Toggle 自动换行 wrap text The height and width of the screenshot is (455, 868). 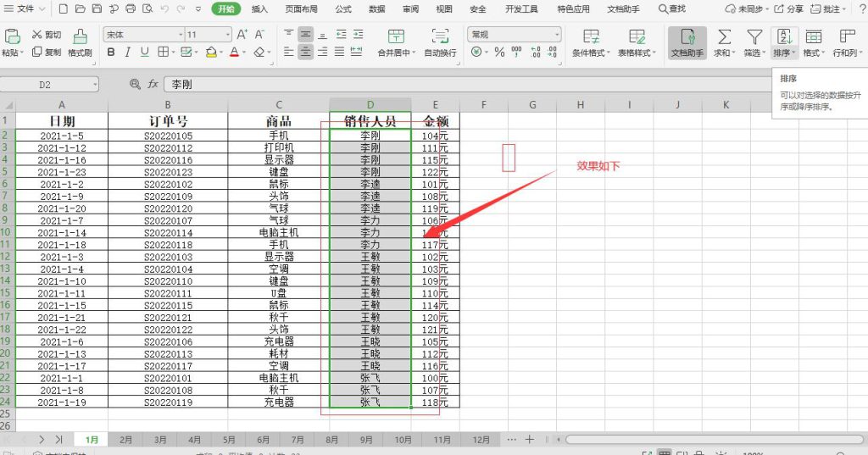[440, 43]
